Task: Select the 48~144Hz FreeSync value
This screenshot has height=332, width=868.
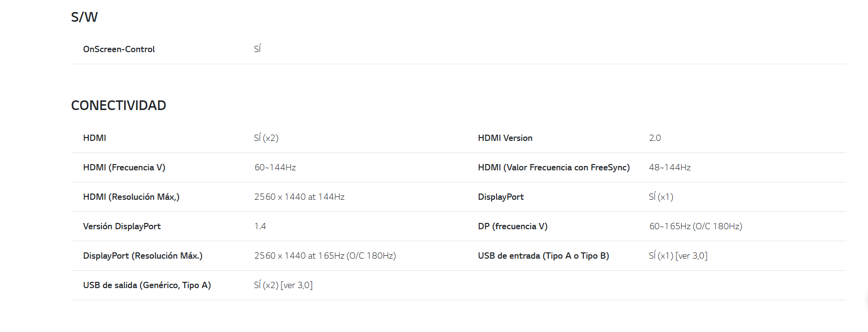Action: (670, 167)
